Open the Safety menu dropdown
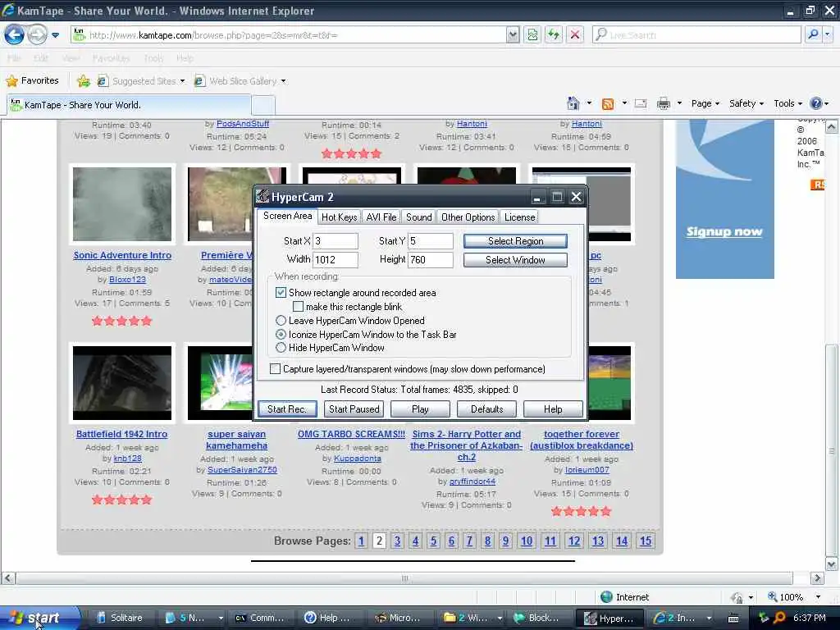The height and width of the screenshot is (630, 840). [746, 103]
